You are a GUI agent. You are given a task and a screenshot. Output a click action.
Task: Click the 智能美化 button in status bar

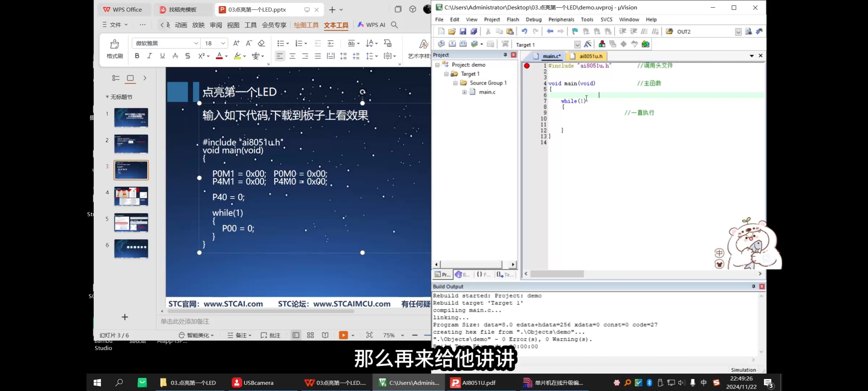197,335
